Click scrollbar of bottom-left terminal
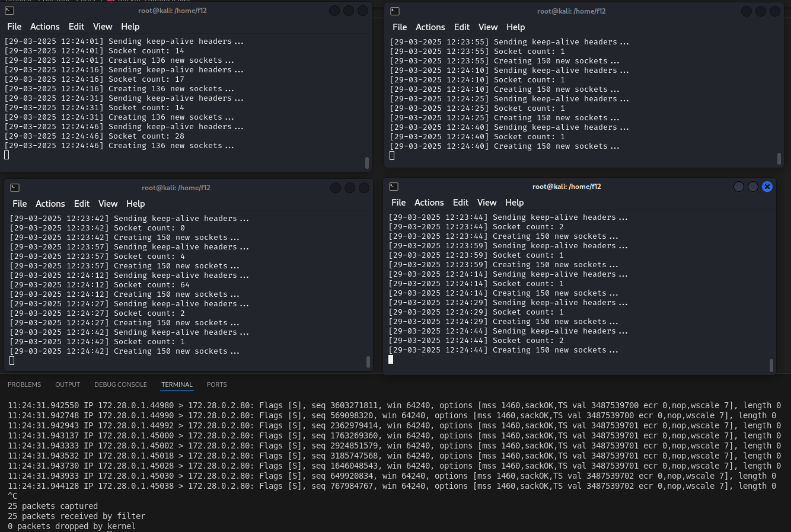The image size is (791, 532). pos(368,361)
